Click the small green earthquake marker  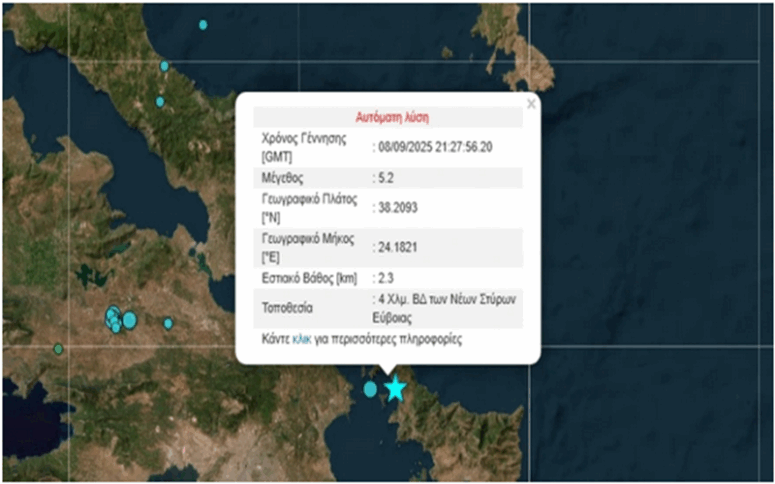[x=58, y=349]
